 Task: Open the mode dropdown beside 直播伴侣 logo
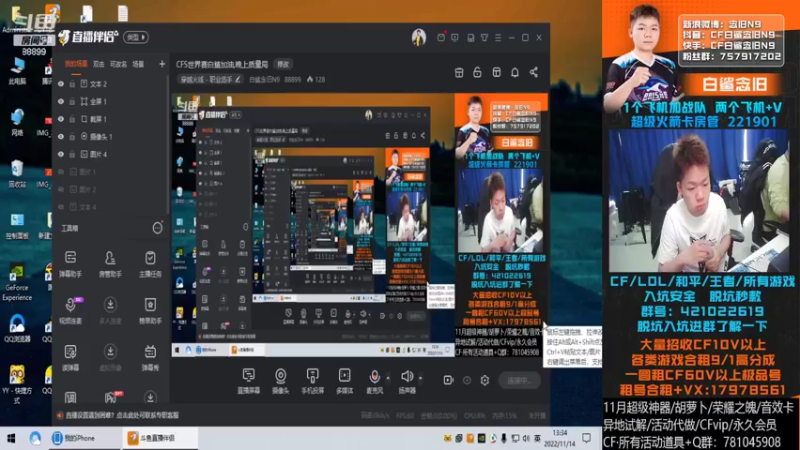pyautogui.click(x=135, y=37)
